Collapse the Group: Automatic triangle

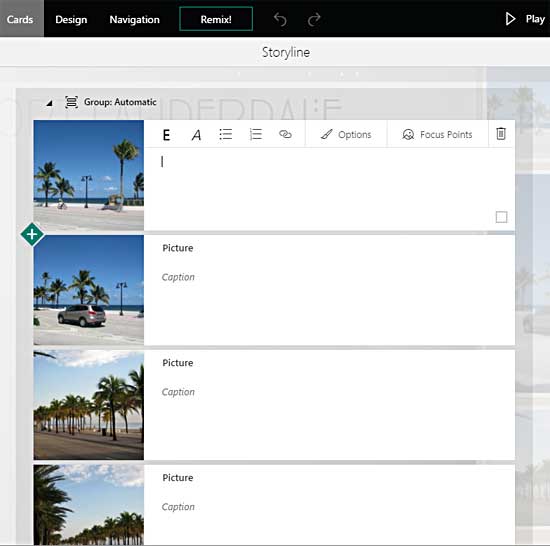coord(49,103)
